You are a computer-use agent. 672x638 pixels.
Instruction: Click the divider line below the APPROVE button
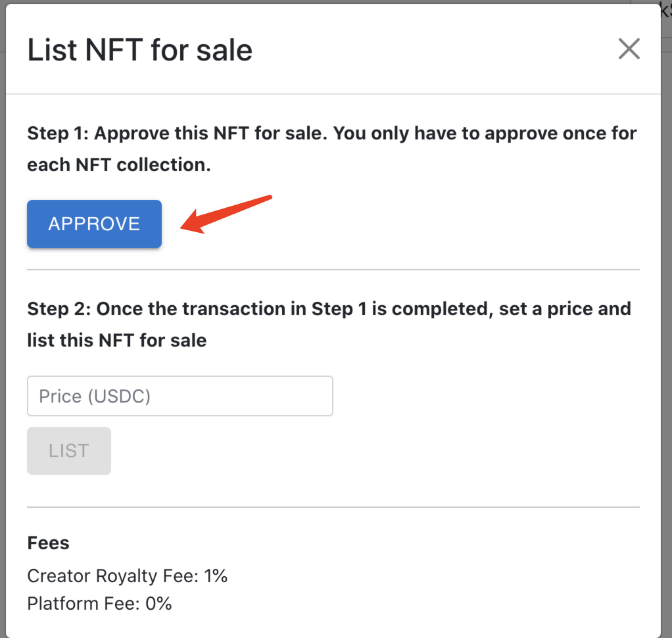(x=333, y=270)
